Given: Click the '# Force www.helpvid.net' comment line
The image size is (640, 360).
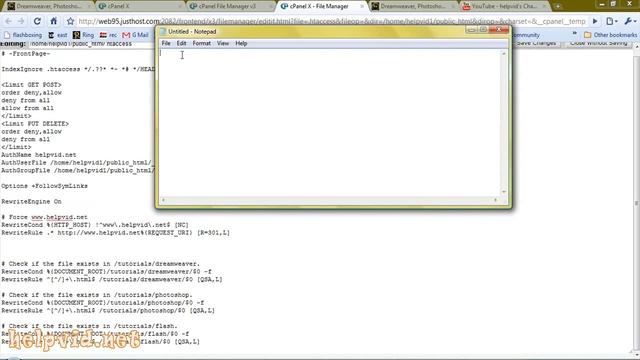Looking at the screenshot, I should coord(44,217).
